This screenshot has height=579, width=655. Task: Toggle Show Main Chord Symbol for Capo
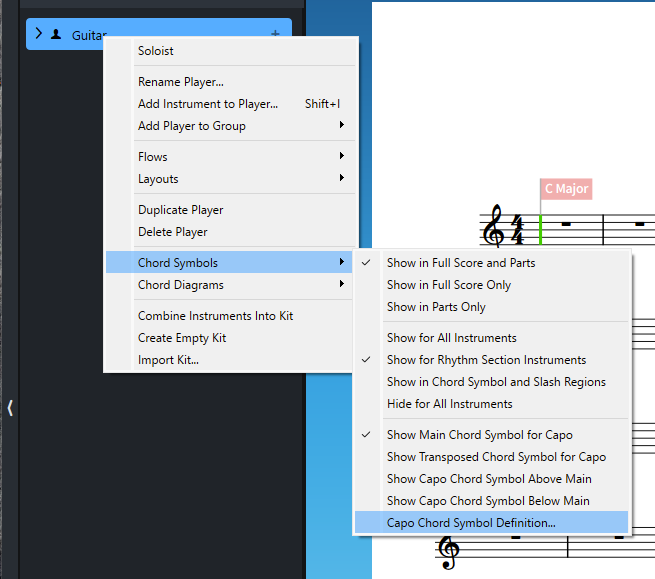click(491, 435)
